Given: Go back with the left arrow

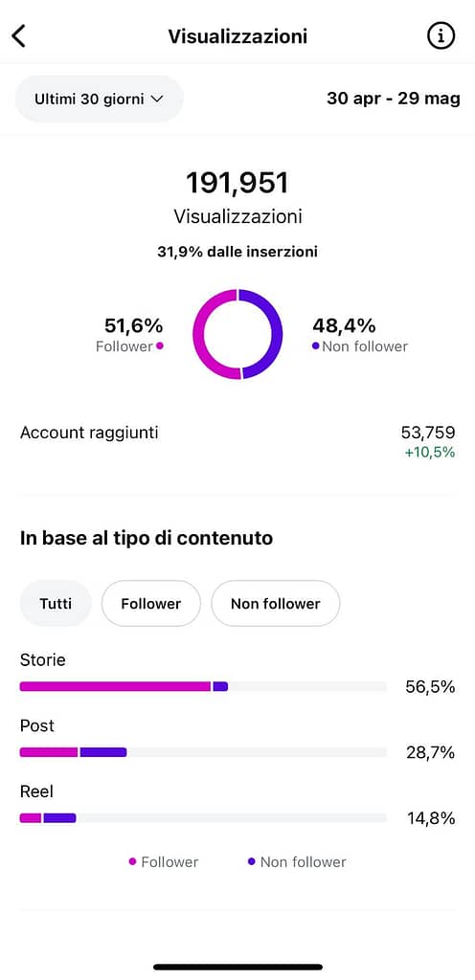Looking at the screenshot, I should point(19,35).
